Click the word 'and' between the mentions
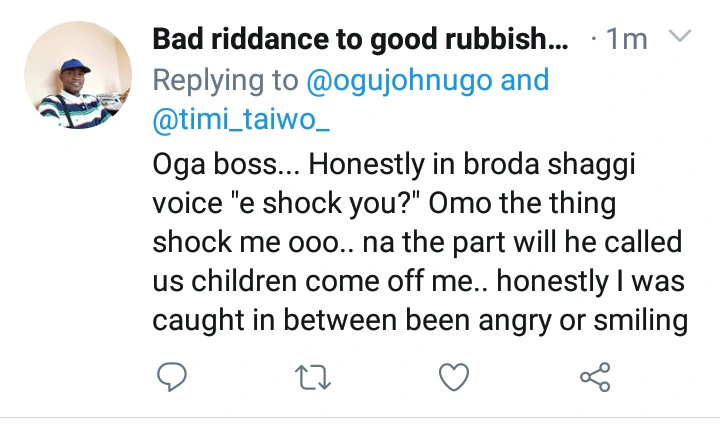The height and width of the screenshot is (424, 720). click(525, 80)
